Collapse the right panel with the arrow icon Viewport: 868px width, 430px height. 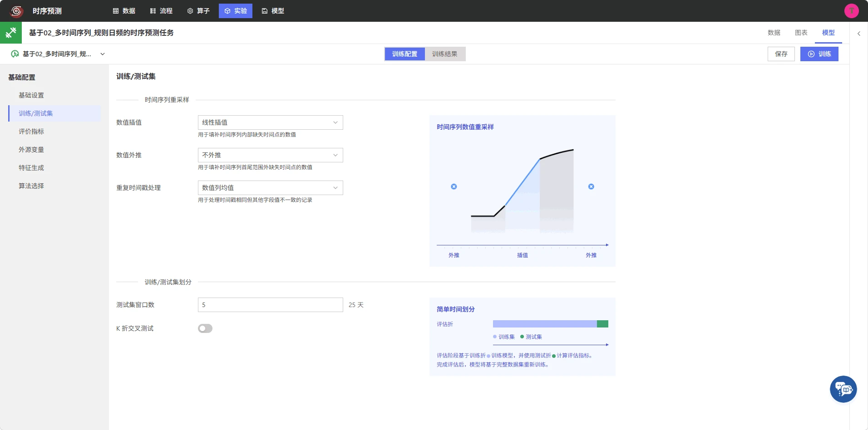coord(858,34)
